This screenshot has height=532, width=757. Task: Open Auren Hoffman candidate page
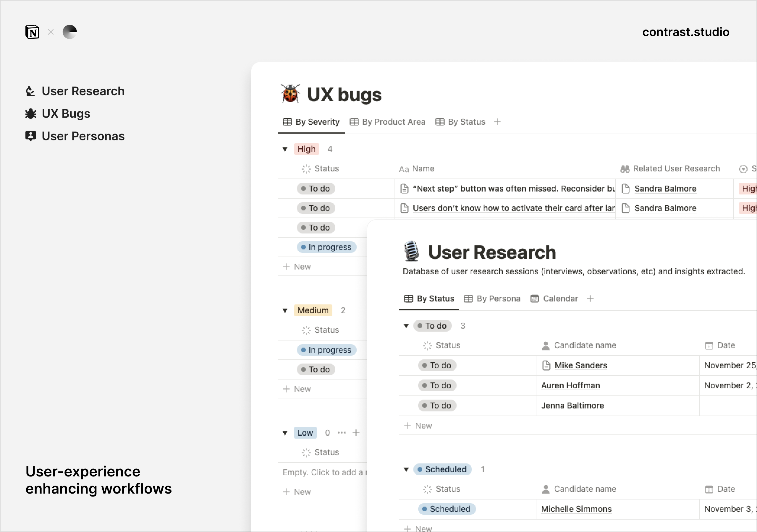(x=570, y=386)
